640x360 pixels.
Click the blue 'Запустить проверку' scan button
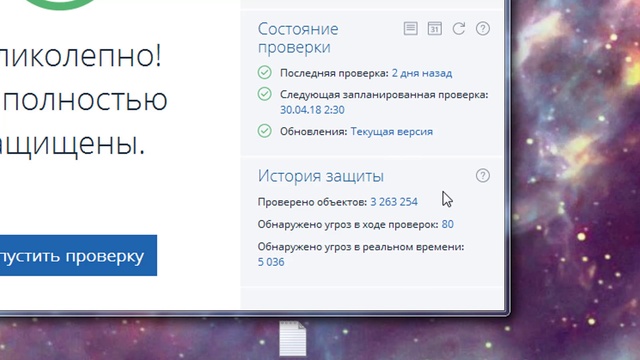78,255
